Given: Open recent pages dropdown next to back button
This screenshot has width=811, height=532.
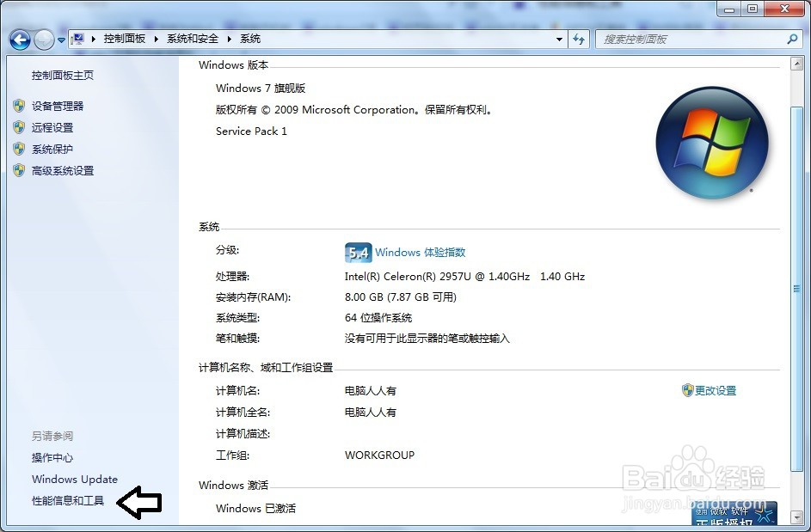Looking at the screenshot, I should pos(60,38).
